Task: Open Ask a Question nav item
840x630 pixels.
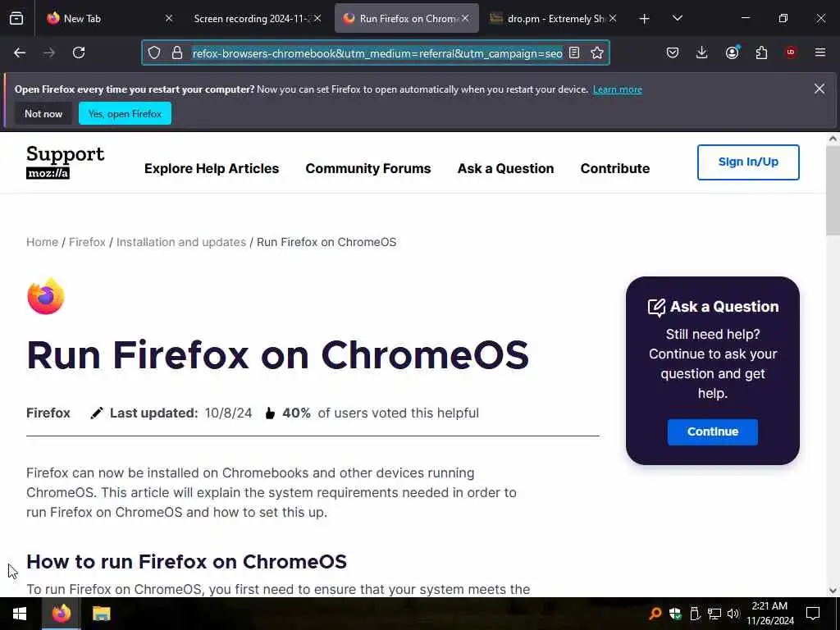Action: coord(505,168)
